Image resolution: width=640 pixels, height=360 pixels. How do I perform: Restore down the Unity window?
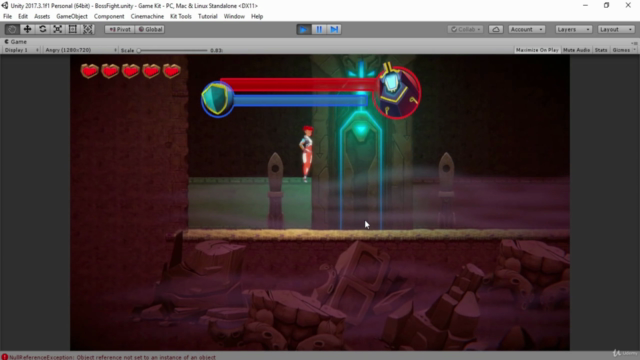pos(607,5)
